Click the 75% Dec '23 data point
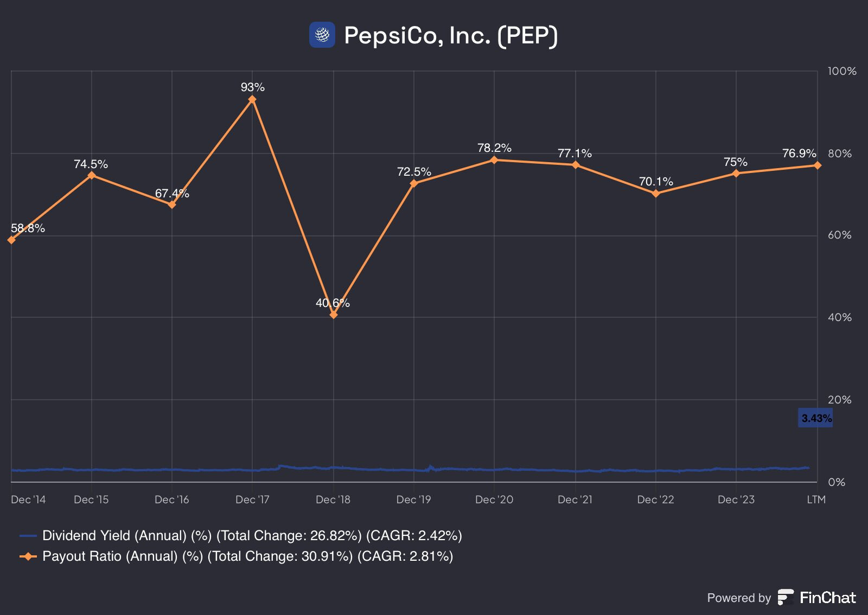This screenshot has width=868, height=615. (736, 173)
